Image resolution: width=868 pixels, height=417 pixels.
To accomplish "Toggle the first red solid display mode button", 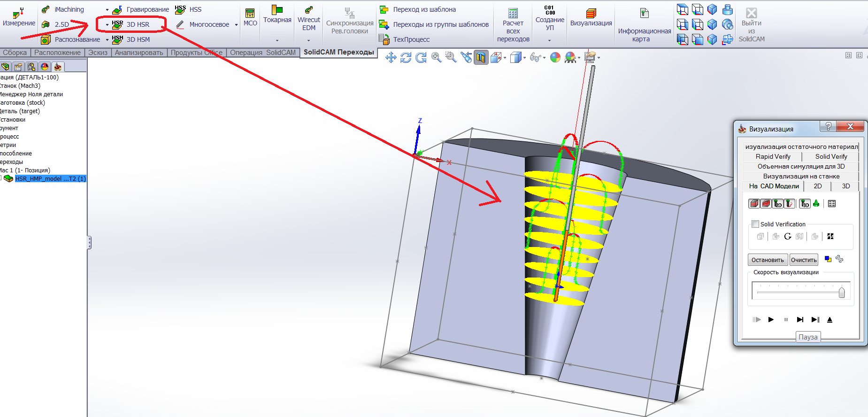I will click(754, 203).
